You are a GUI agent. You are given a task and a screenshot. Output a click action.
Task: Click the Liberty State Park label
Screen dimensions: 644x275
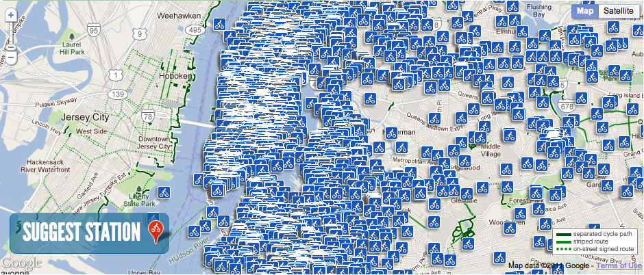point(139,200)
